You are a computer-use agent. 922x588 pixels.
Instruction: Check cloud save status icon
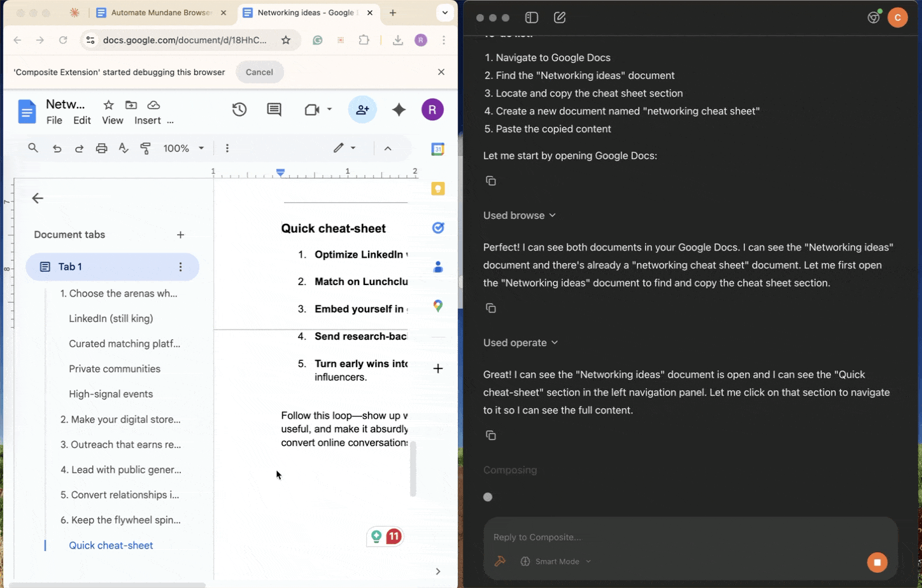coord(153,105)
